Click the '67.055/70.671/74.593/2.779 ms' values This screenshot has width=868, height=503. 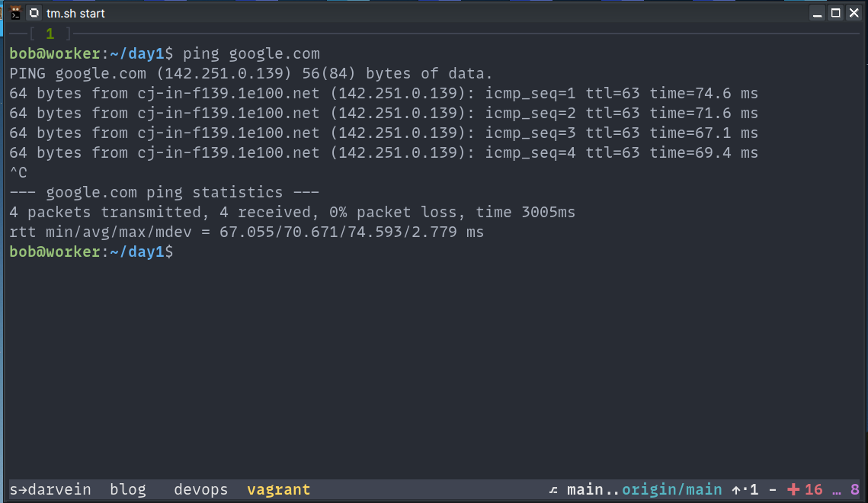(x=351, y=232)
